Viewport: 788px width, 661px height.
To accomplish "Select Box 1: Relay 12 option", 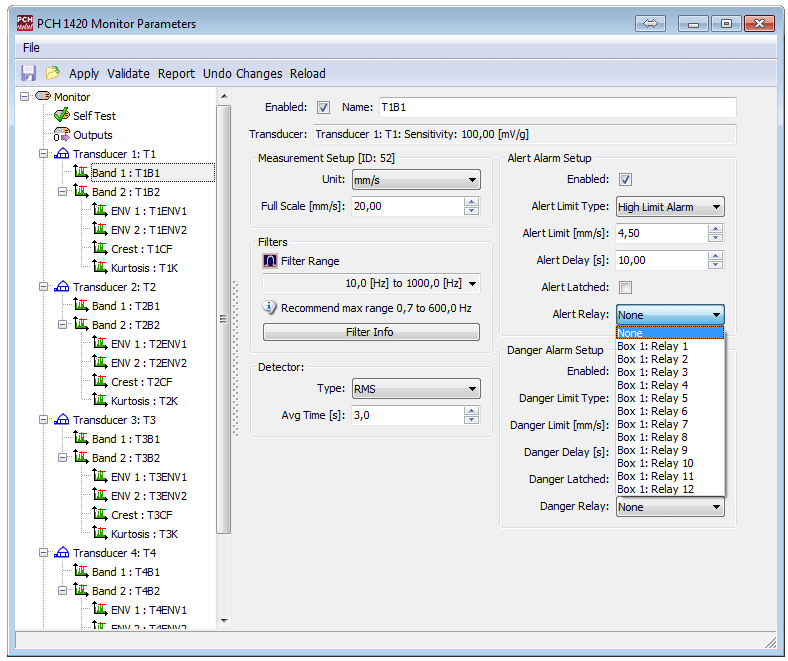I will [670, 489].
